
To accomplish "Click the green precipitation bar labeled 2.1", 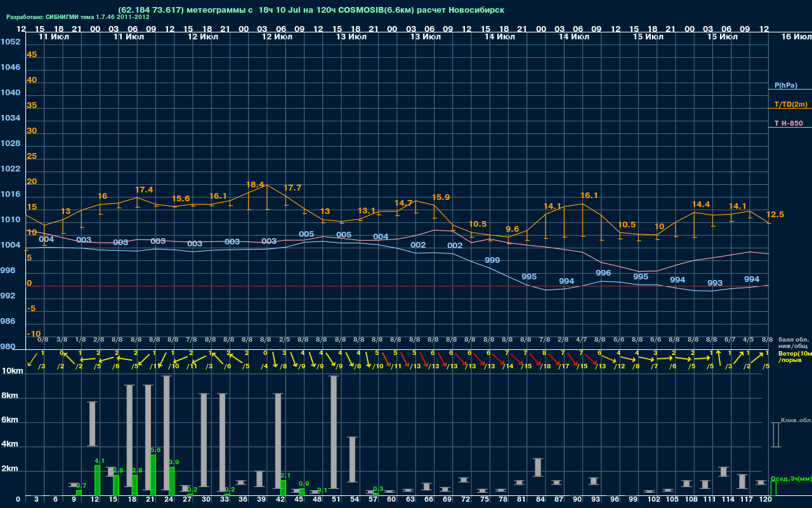I will (283, 488).
